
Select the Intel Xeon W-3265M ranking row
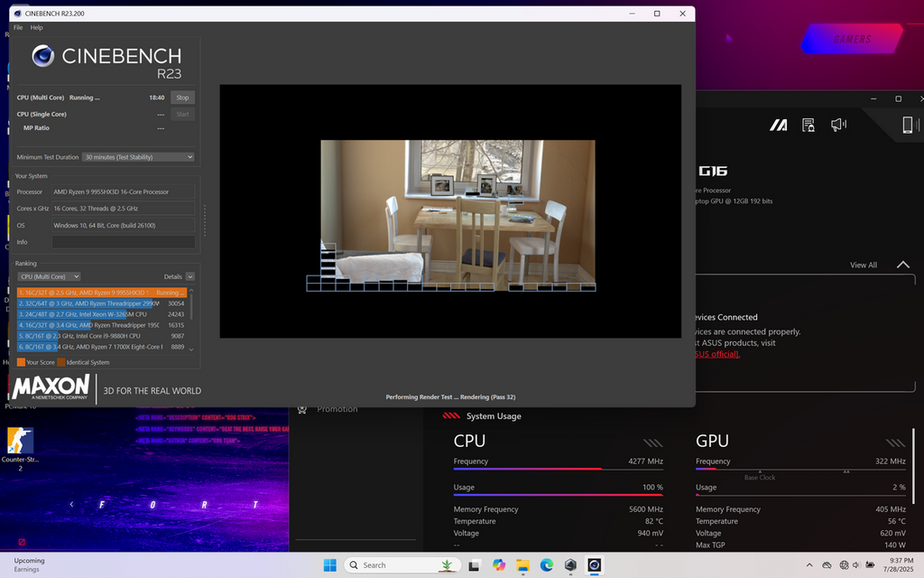pos(101,314)
